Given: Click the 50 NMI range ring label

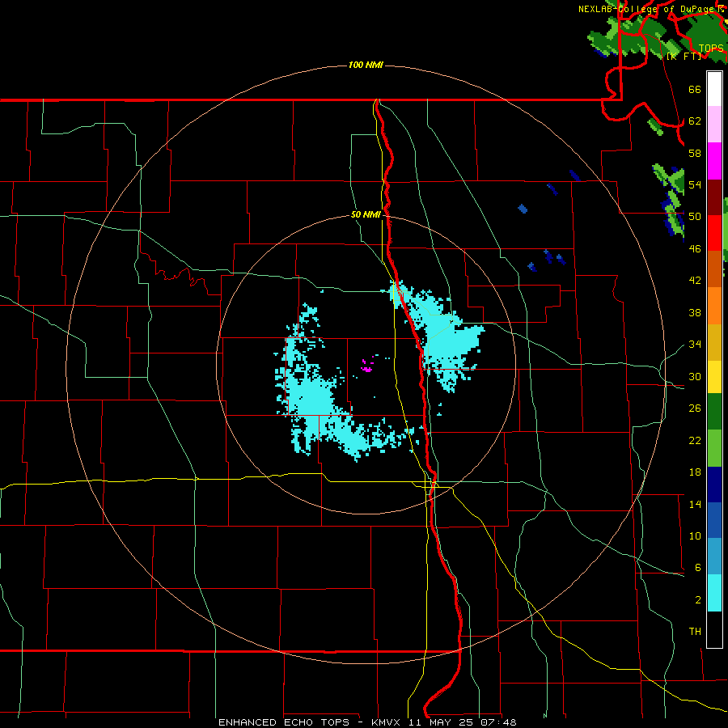Looking at the screenshot, I should [x=366, y=214].
